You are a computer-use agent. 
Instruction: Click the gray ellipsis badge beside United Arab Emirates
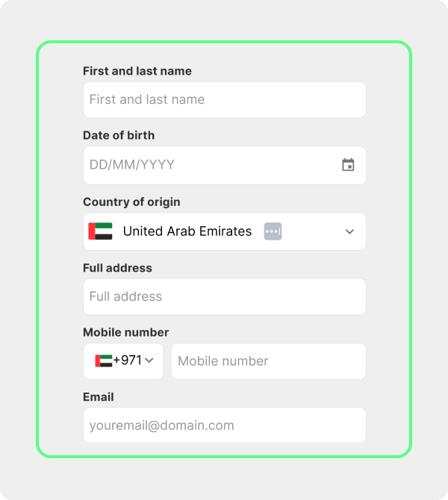273,231
